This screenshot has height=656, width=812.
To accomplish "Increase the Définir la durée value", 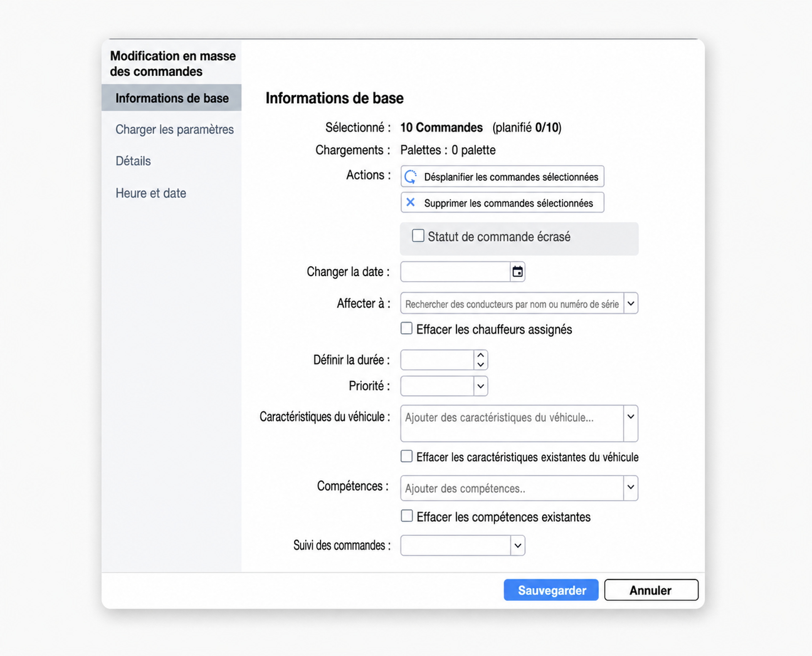I will point(480,355).
